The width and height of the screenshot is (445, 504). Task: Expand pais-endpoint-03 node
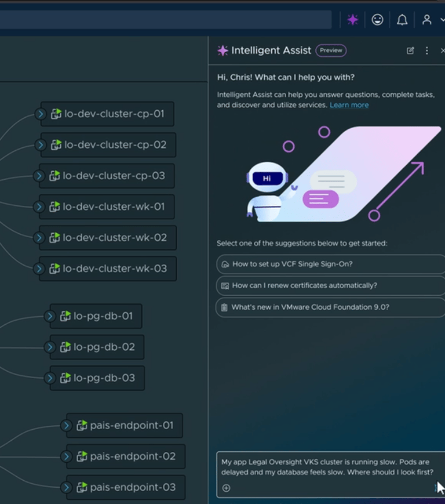pos(67,487)
